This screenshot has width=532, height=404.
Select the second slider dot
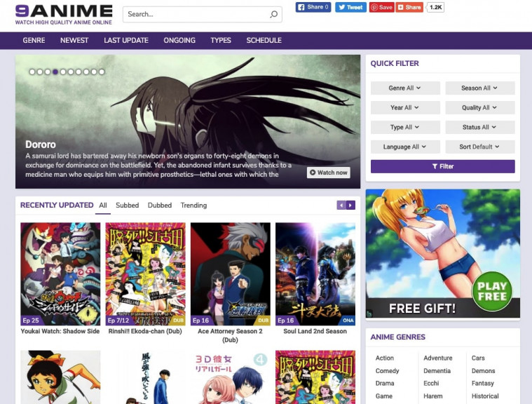40,72
